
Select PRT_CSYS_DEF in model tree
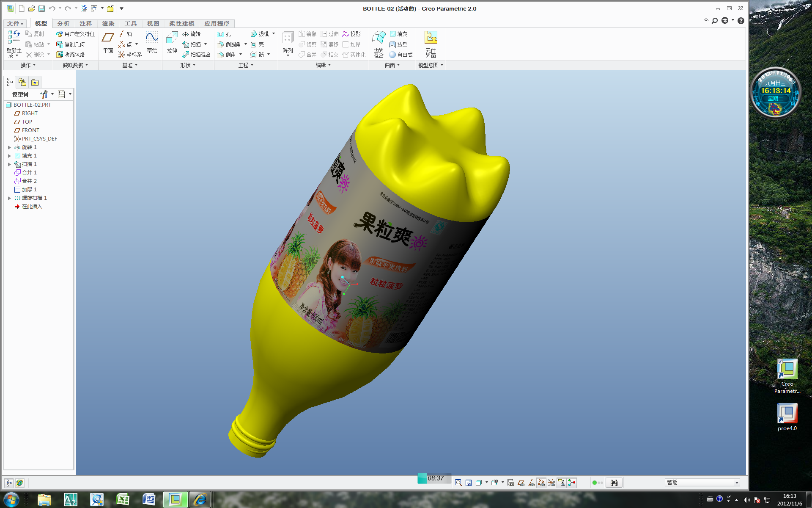point(36,139)
